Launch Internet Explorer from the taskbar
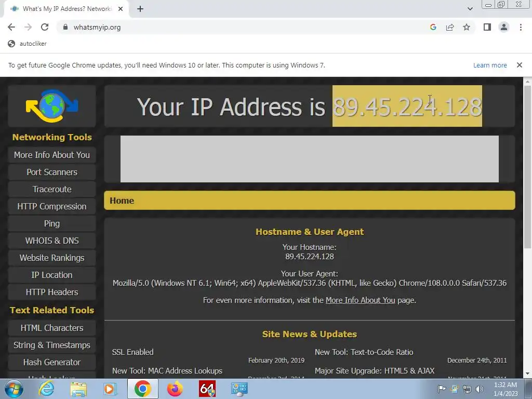532x399 pixels. pyautogui.click(x=46, y=389)
